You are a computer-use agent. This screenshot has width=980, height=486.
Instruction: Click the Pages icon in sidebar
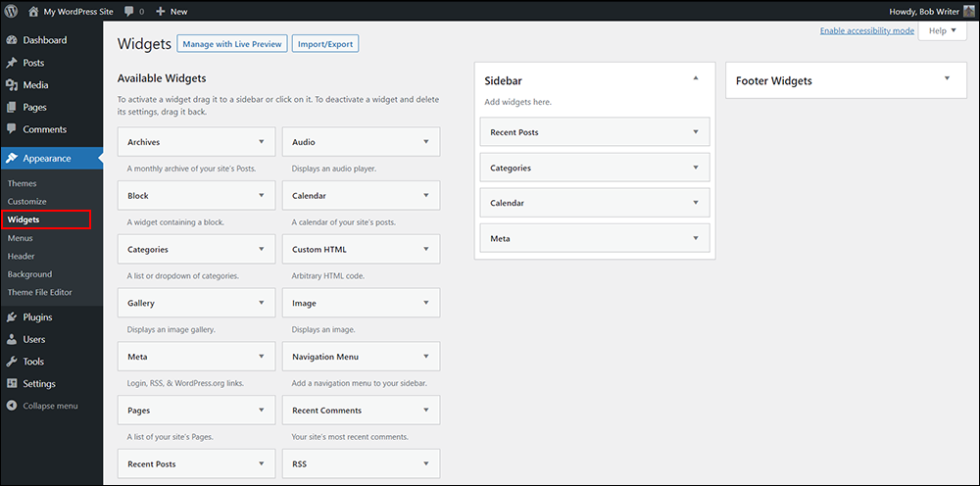[x=11, y=108]
